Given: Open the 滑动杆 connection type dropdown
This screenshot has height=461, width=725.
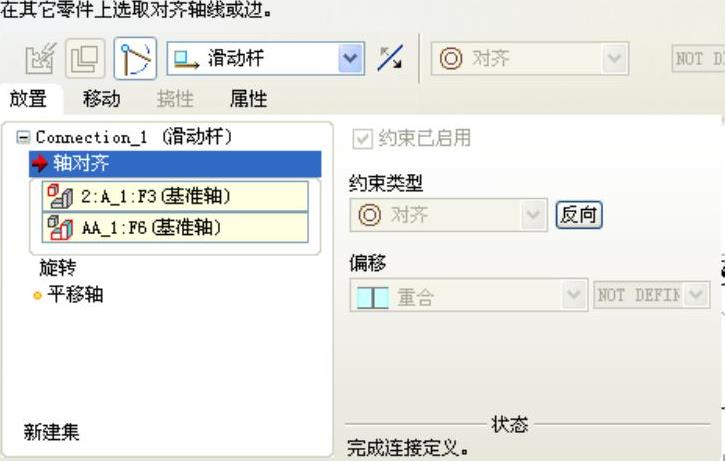Looking at the screenshot, I should pyautogui.click(x=350, y=58).
